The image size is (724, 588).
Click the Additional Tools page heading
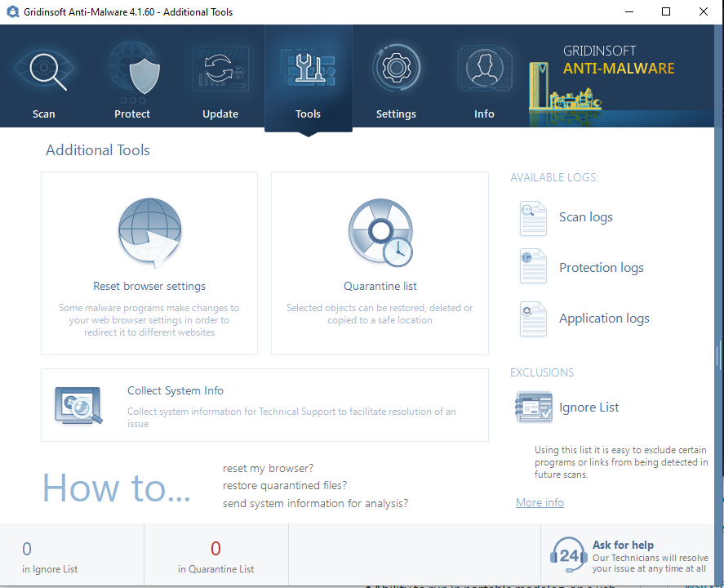pyautogui.click(x=98, y=150)
